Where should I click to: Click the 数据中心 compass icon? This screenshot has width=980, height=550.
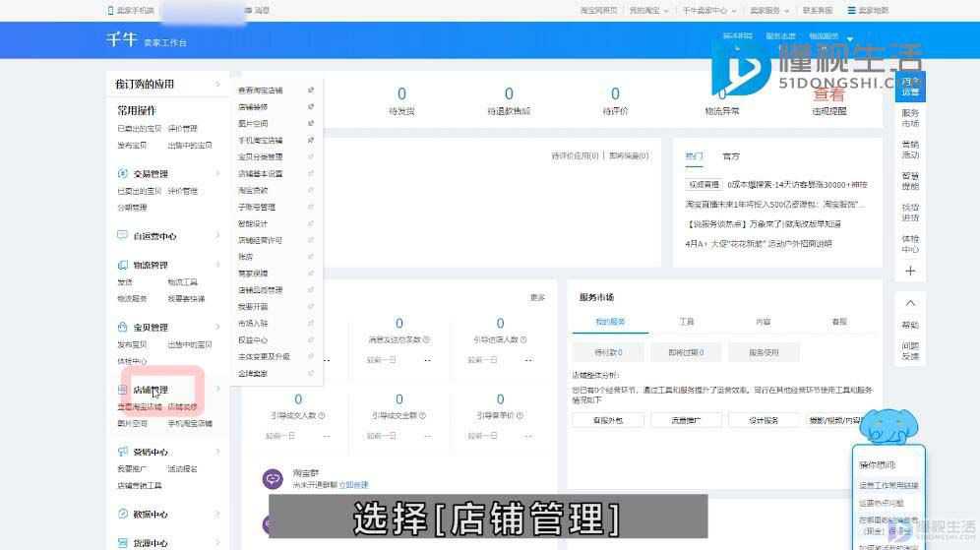click(122, 514)
